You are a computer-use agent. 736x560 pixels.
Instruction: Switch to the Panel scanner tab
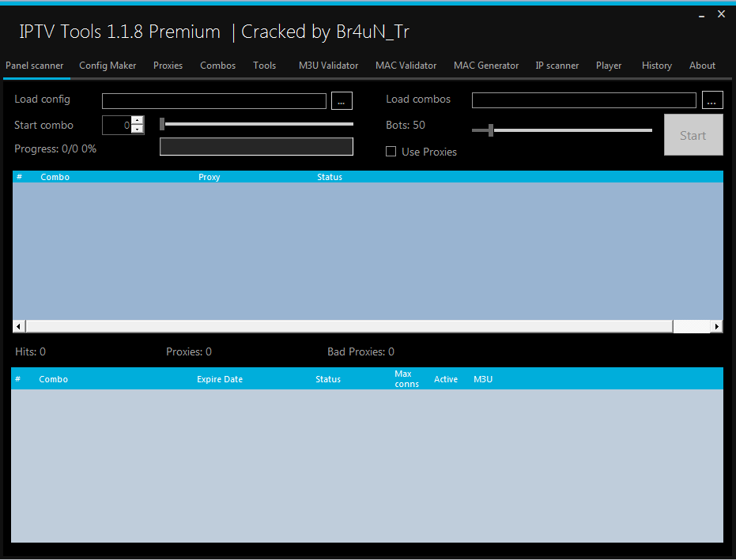click(34, 66)
